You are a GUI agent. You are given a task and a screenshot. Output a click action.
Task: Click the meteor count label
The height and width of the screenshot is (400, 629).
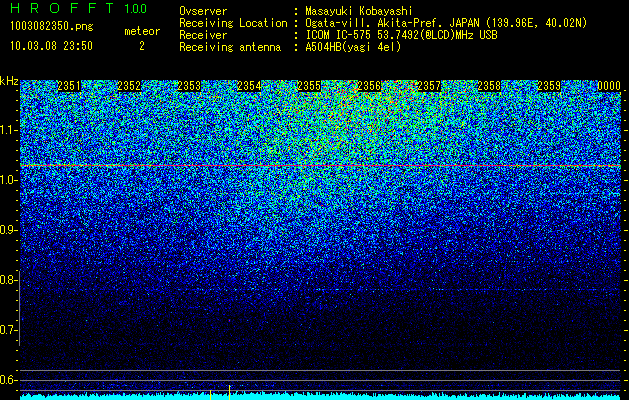(x=142, y=31)
